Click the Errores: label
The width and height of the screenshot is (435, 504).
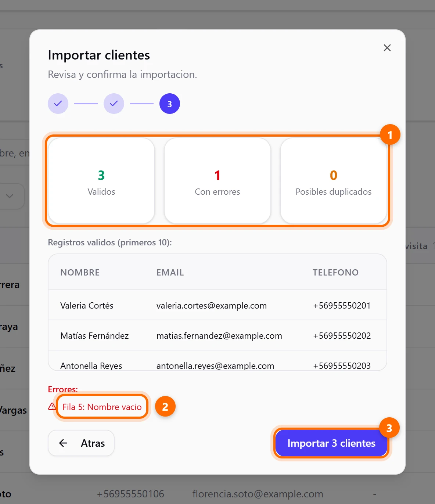tap(63, 389)
